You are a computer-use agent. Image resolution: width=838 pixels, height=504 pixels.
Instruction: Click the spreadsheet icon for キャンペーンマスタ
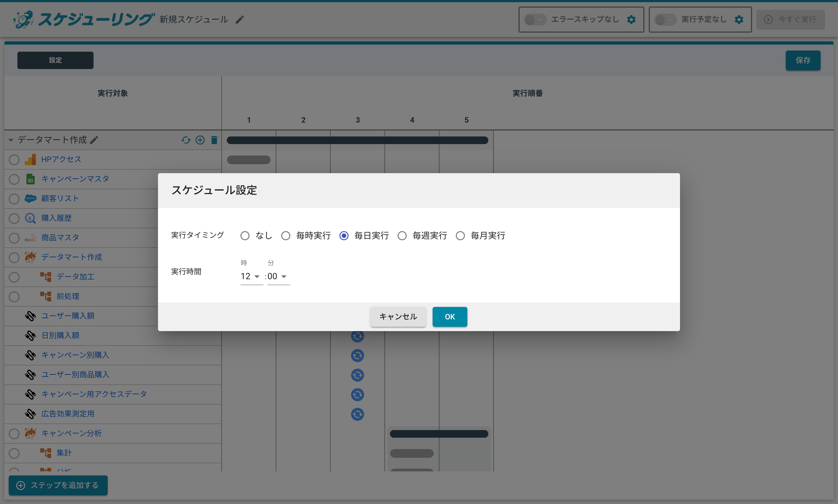30,179
